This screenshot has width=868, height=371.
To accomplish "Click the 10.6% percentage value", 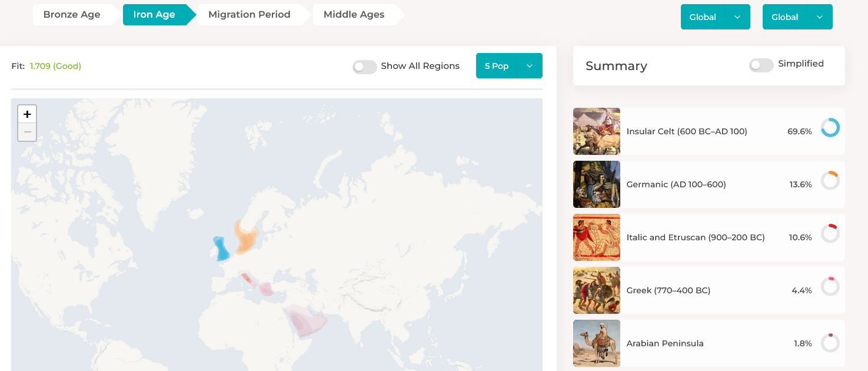I will point(800,237).
